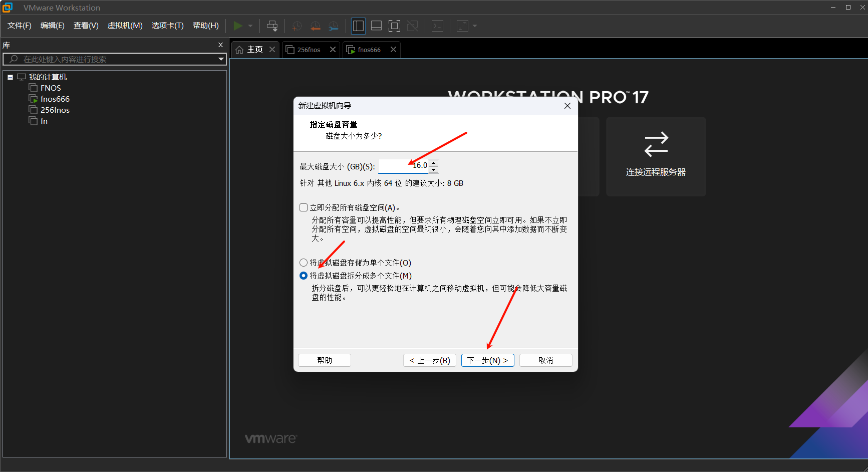Click the console view terminal icon
Image resolution: width=868 pixels, height=472 pixels.
[x=437, y=26]
